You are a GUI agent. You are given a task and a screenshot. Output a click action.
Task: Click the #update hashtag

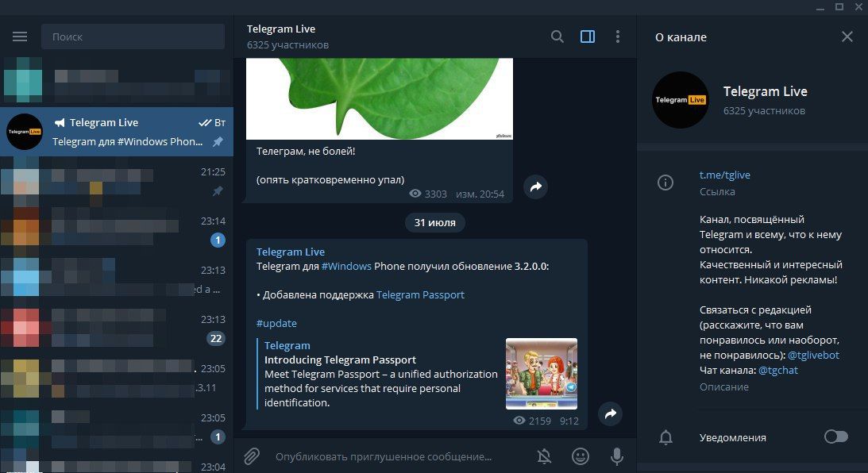[276, 323]
